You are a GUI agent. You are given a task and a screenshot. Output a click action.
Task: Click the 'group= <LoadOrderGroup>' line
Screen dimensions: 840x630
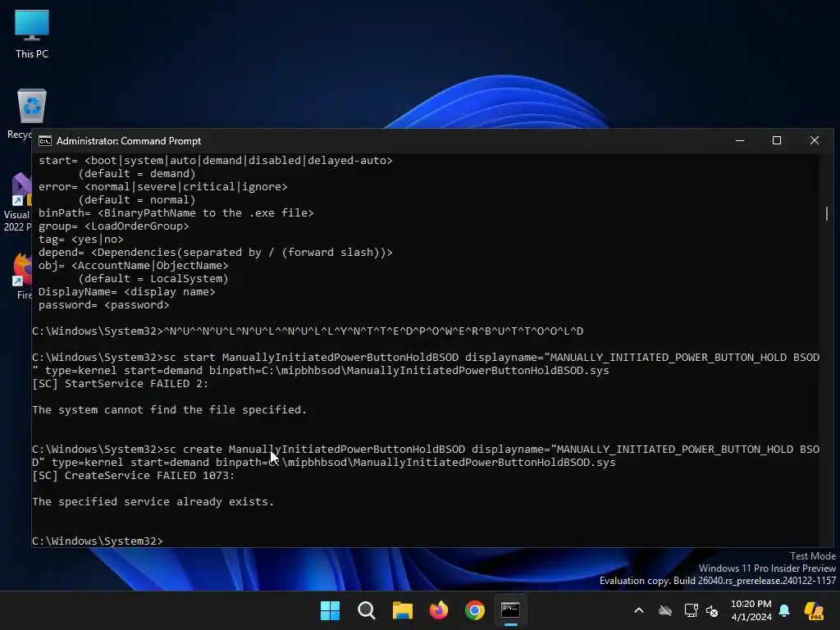[113, 226]
